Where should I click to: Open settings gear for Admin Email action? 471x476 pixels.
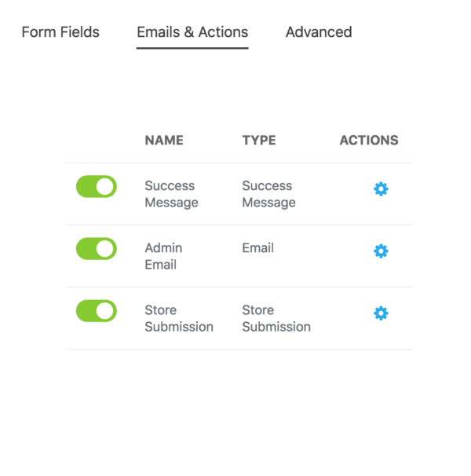point(381,251)
